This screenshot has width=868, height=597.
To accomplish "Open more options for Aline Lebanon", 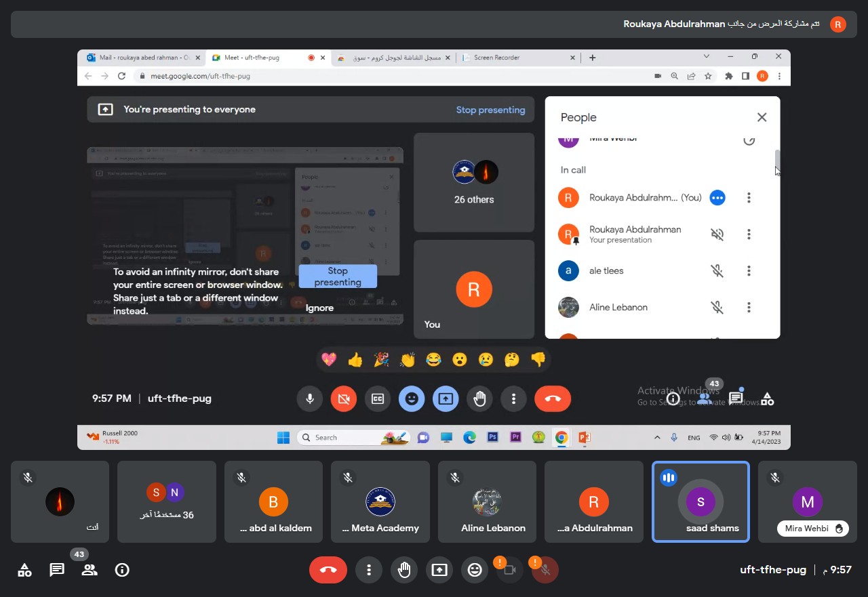I will [749, 308].
